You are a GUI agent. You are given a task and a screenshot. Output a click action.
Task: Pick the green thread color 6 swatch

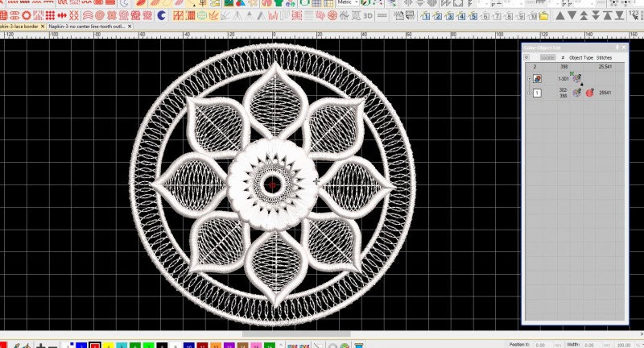(x=135, y=346)
